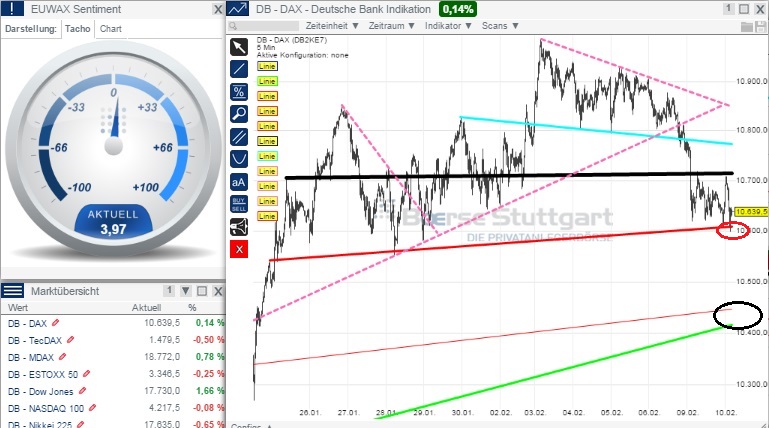The height and width of the screenshot is (428, 769).
Task: Click the 4.217,5 NASDAQ 100 value
Action: point(164,408)
